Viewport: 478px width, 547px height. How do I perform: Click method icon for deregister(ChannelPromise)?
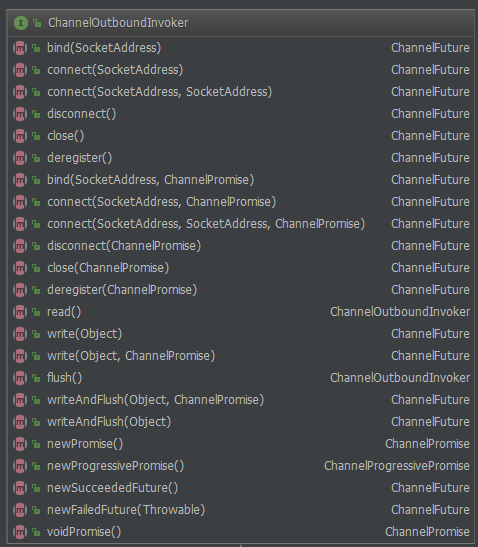[x=20, y=290]
